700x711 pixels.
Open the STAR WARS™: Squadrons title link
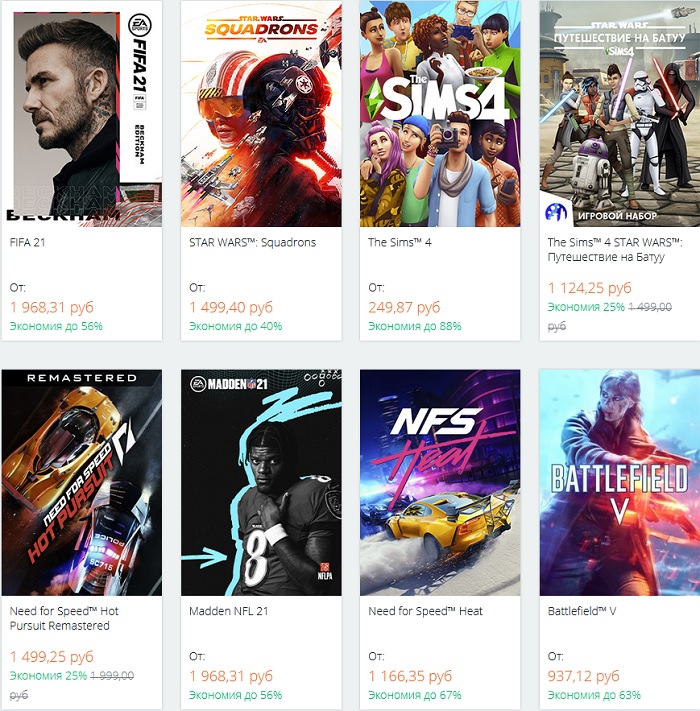tap(252, 242)
